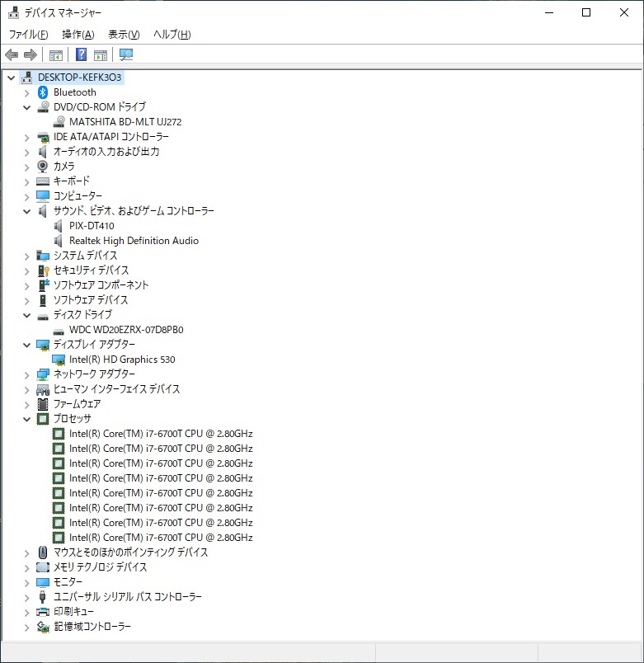The width and height of the screenshot is (644, 663).
Task: Select Intel(R) HD Graphics 530 adapter
Action: tap(122, 360)
